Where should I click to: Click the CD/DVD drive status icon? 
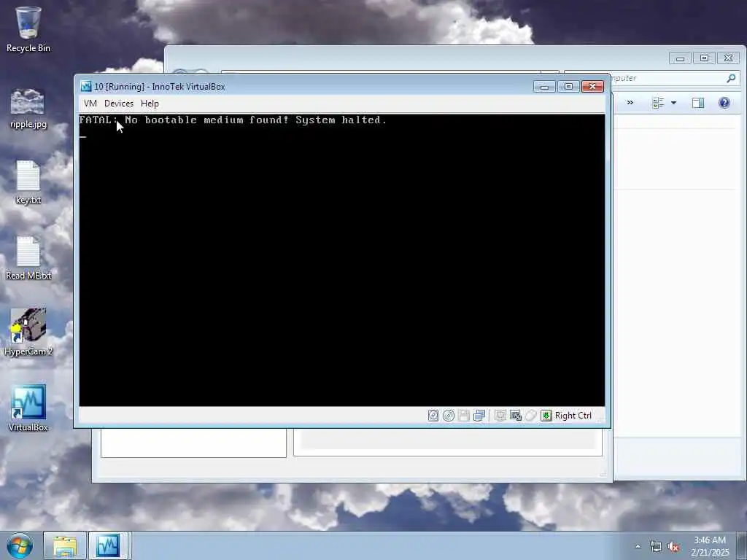click(449, 416)
